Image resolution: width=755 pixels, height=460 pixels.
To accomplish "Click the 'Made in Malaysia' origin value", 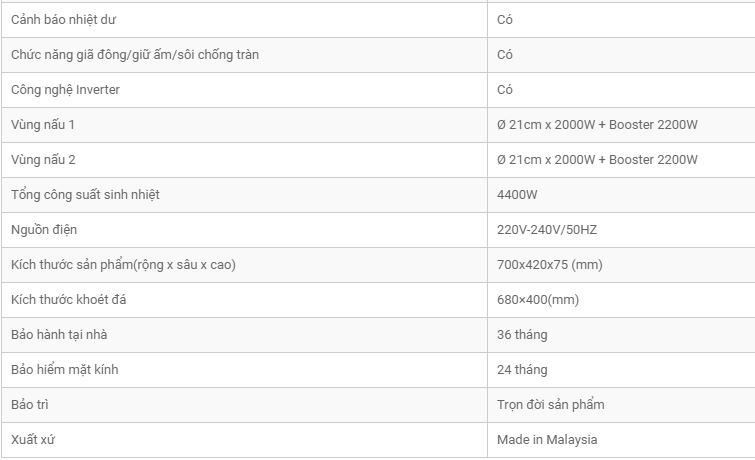I will tap(547, 440).
